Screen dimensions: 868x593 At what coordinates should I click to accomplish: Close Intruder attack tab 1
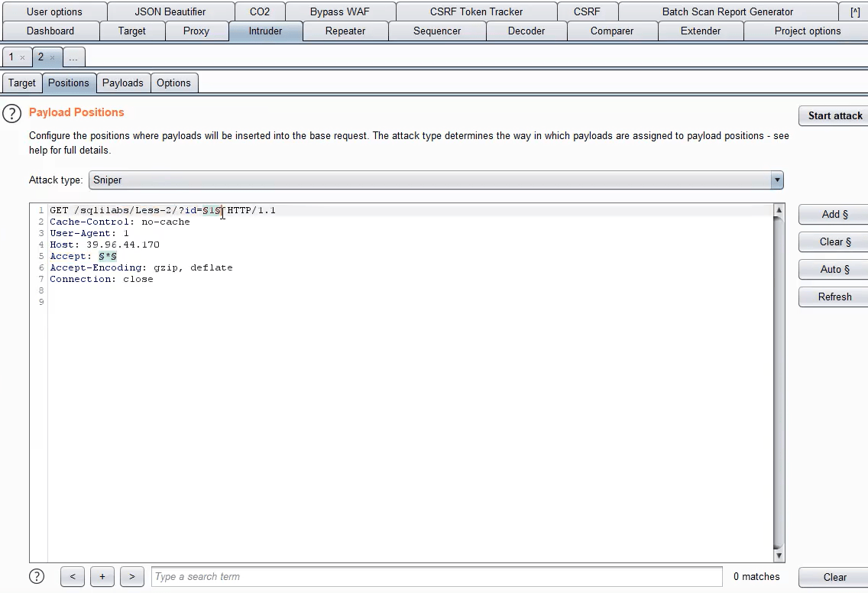[22, 57]
